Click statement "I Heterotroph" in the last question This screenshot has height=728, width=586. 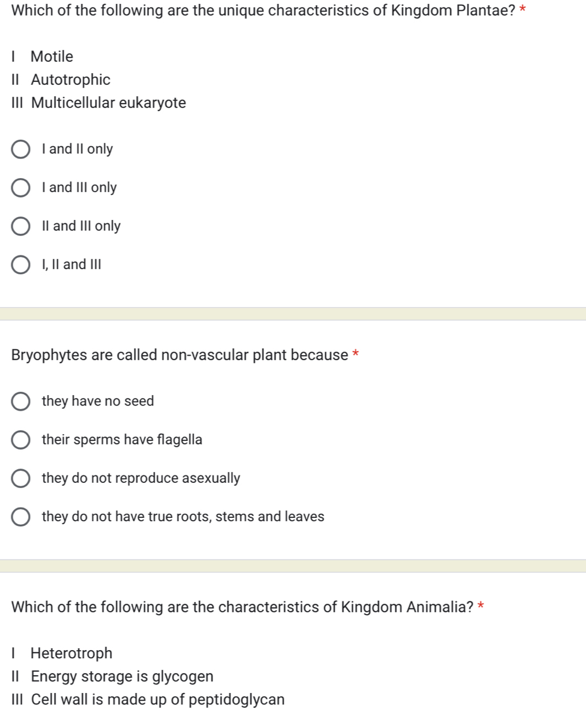click(x=61, y=653)
